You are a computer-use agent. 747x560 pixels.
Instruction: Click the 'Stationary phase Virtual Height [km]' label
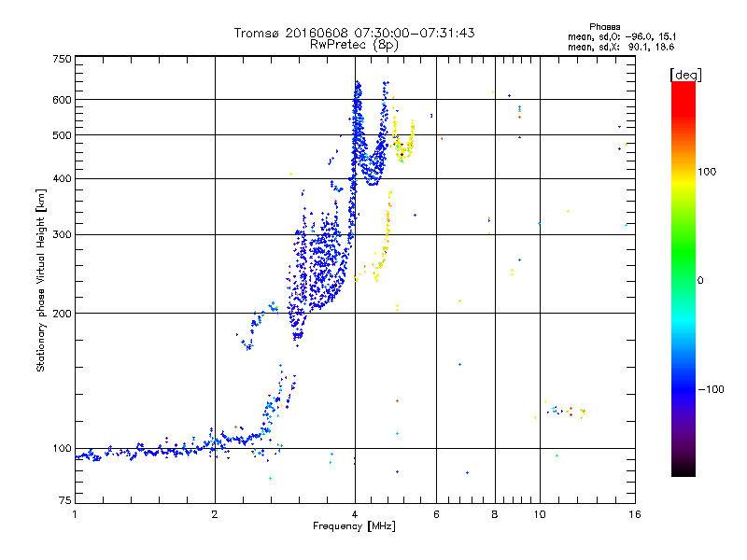coord(40,280)
